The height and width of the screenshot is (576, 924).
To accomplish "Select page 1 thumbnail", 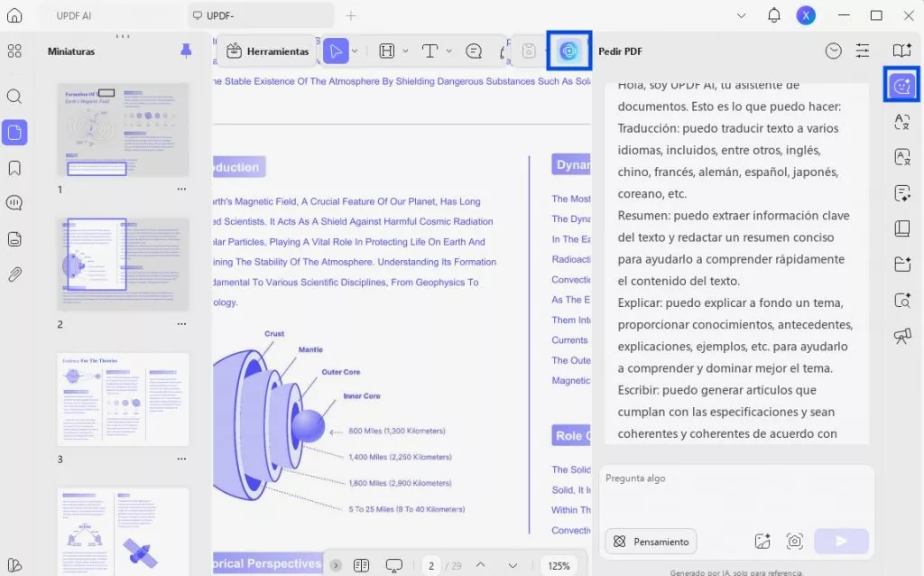I will (x=123, y=130).
